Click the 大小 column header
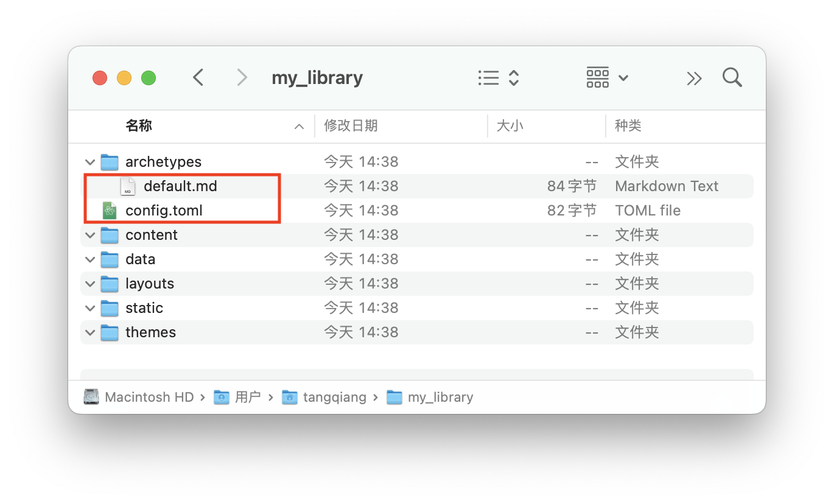834x504 pixels. (510, 126)
